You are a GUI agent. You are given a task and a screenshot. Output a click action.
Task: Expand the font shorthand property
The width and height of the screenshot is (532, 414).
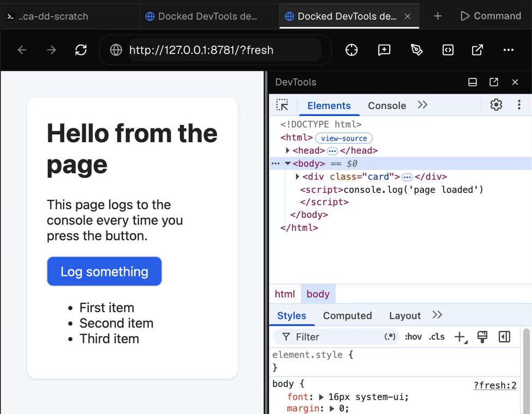[321, 397]
